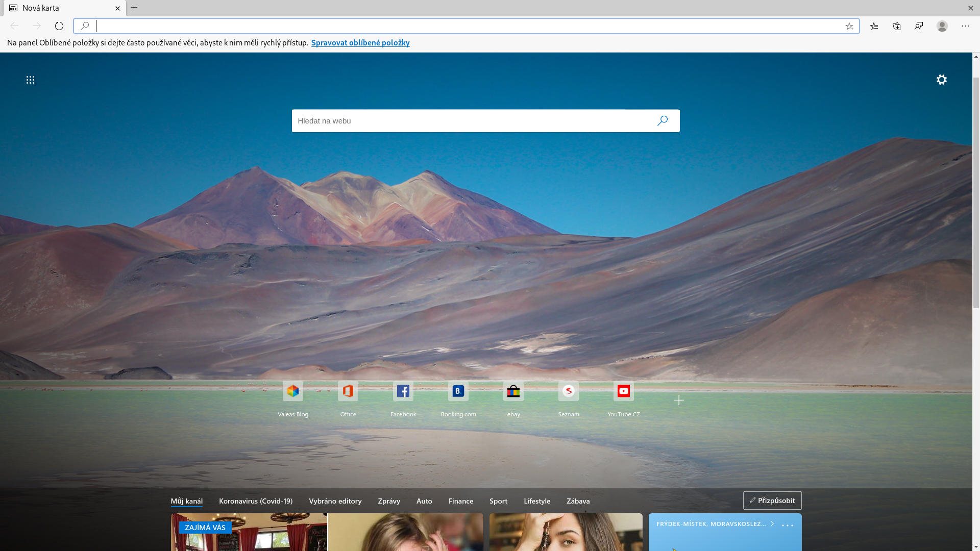The width and height of the screenshot is (980, 551).
Task: Open the Office quick link tile
Action: coord(348,399)
